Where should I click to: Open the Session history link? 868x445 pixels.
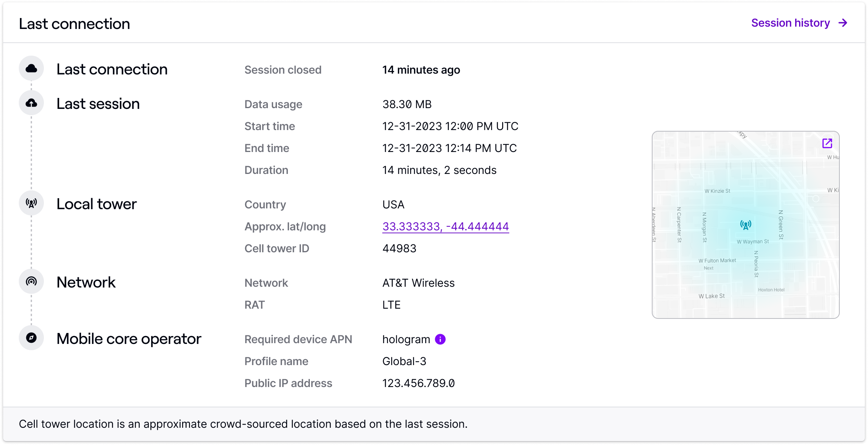[x=799, y=23]
